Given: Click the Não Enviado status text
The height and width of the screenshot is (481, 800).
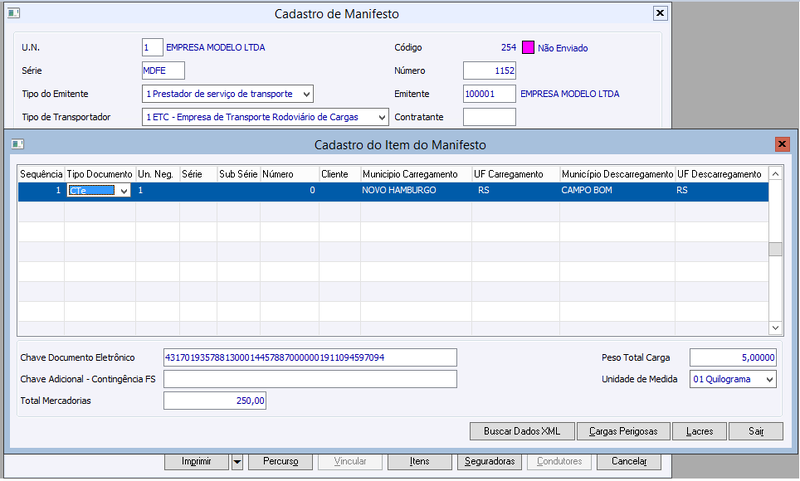Looking at the screenshot, I should (x=562, y=48).
